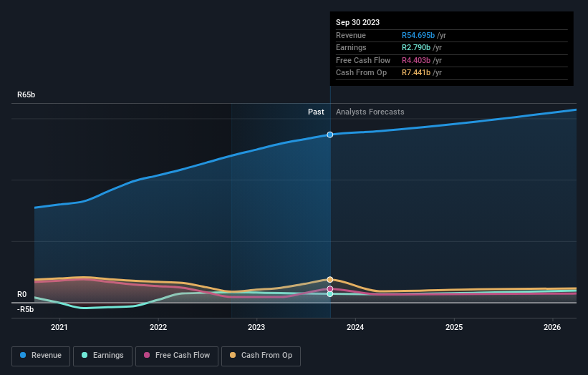Click the 2022 x-axis label
This screenshot has height=375, width=588.
[x=158, y=327]
